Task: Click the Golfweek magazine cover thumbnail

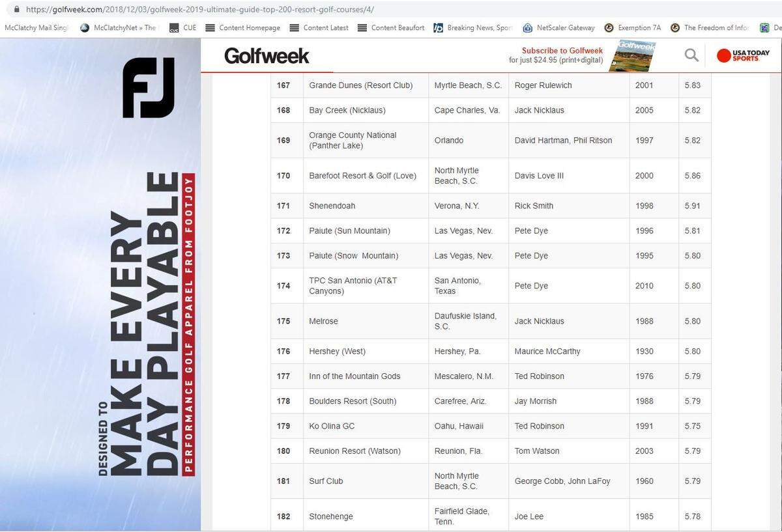Action: (x=632, y=56)
